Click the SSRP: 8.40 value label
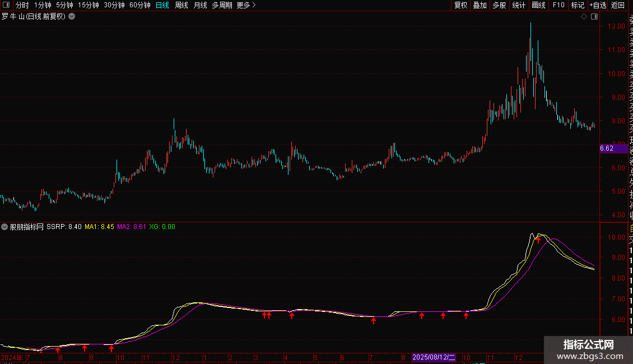Viewport: 633px width, 364px height. coord(64,227)
